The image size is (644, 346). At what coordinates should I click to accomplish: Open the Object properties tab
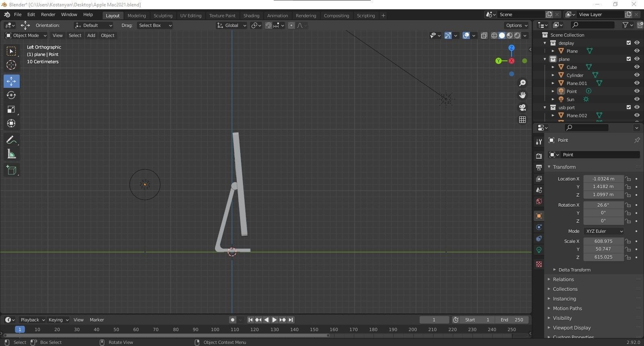[539, 216]
